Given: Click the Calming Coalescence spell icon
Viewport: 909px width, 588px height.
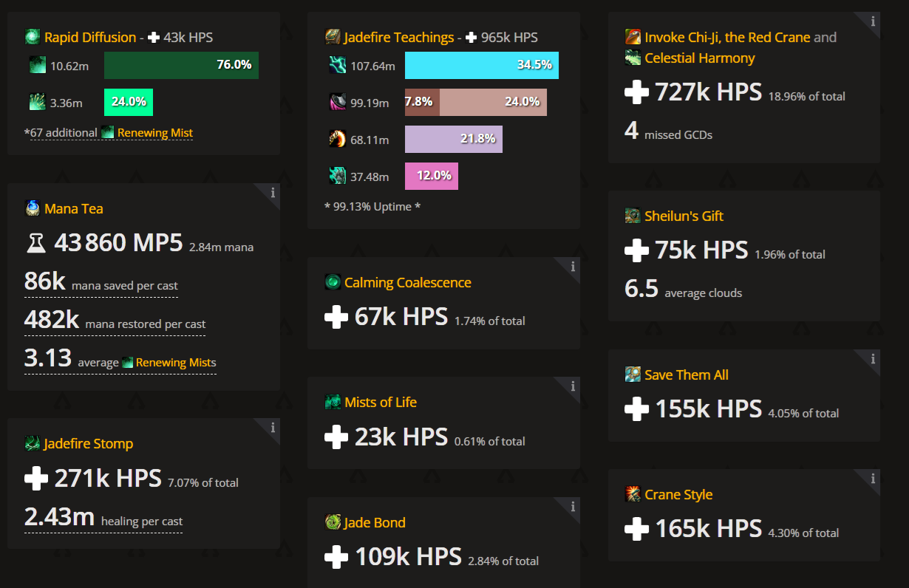Looking at the screenshot, I should pyautogui.click(x=333, y=282).
